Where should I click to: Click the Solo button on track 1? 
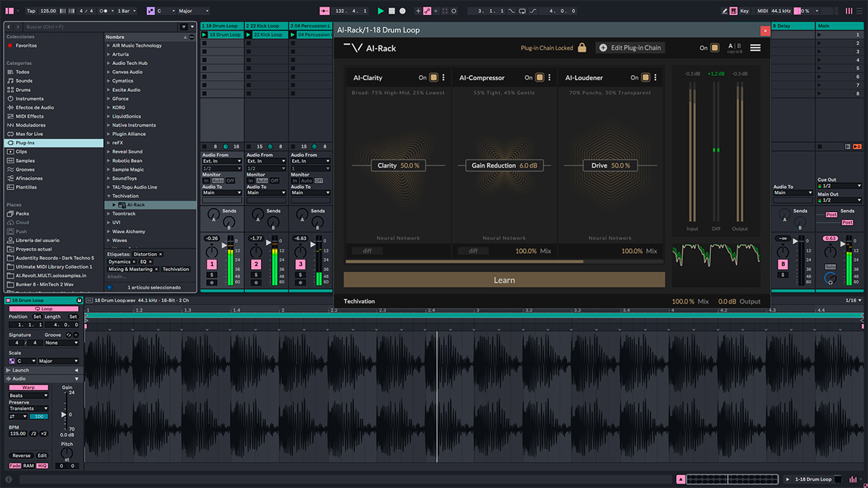coord(212,275)
